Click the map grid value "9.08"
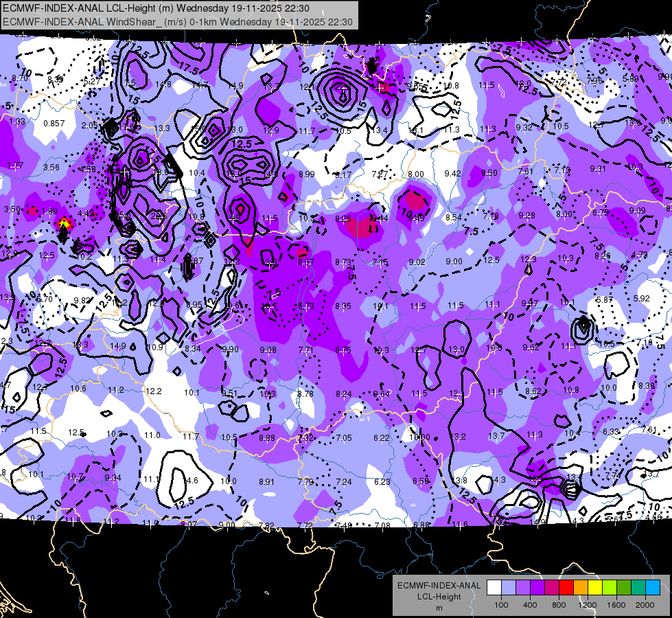Image resolution: width=672 pixels, height=618 pixels. [x=268, y=350]
